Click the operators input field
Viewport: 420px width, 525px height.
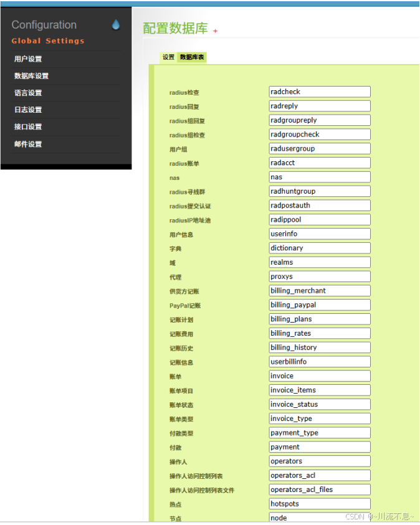[320, 461]
